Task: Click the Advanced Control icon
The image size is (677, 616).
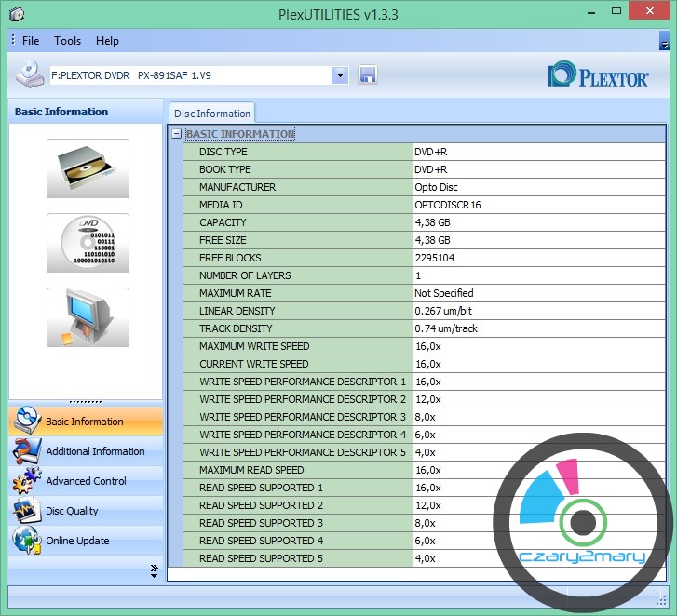Action: click(x=26, y=481)
